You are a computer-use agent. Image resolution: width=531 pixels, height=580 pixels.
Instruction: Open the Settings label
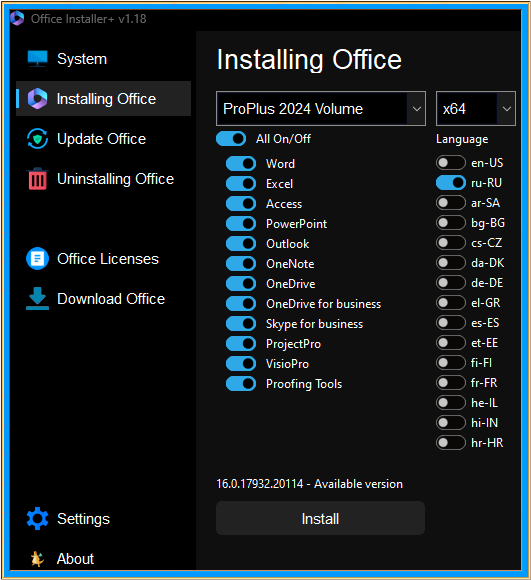pos(83,519)
